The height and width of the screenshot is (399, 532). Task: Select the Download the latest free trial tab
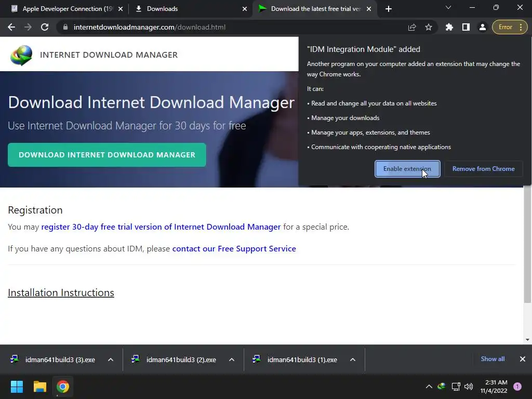[315, 9]
